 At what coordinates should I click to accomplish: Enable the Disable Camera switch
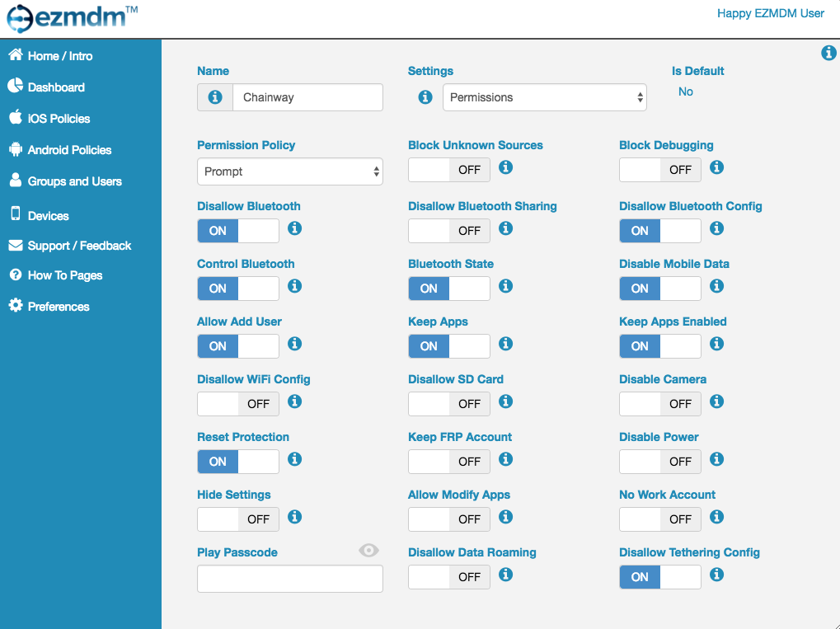pos(660,404)
